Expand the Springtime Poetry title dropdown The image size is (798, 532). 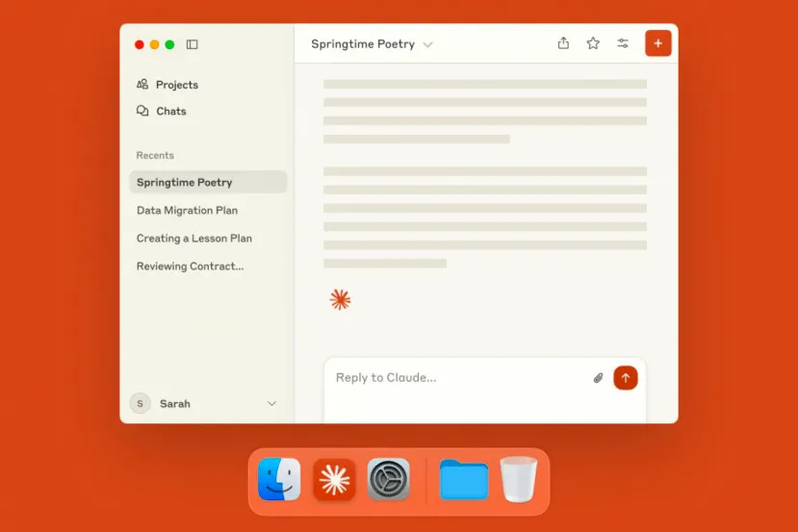coord(428,44)
